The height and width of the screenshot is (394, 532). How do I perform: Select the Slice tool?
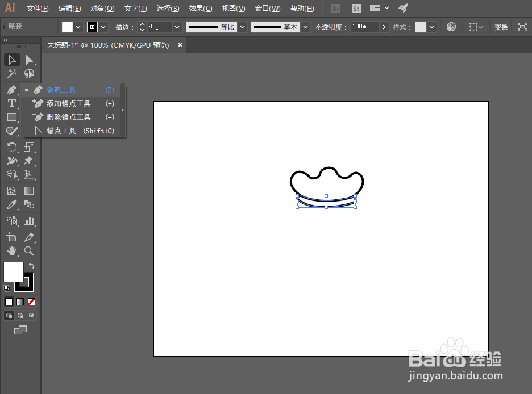pos(29,237)
